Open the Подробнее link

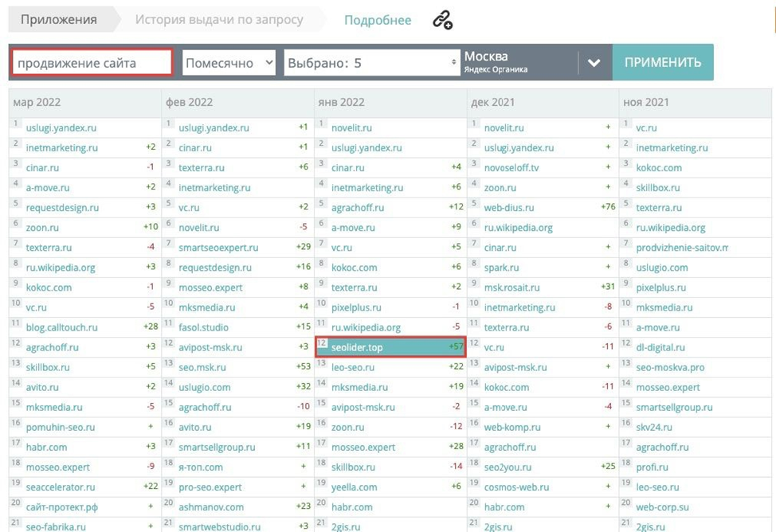[x=378, y=20]
